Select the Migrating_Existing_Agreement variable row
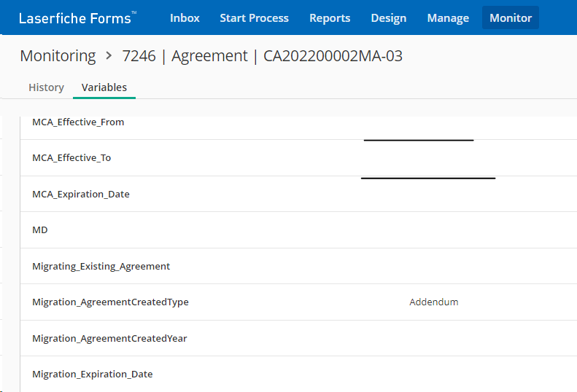Viewport: 577px width, 392px height. 298,266
